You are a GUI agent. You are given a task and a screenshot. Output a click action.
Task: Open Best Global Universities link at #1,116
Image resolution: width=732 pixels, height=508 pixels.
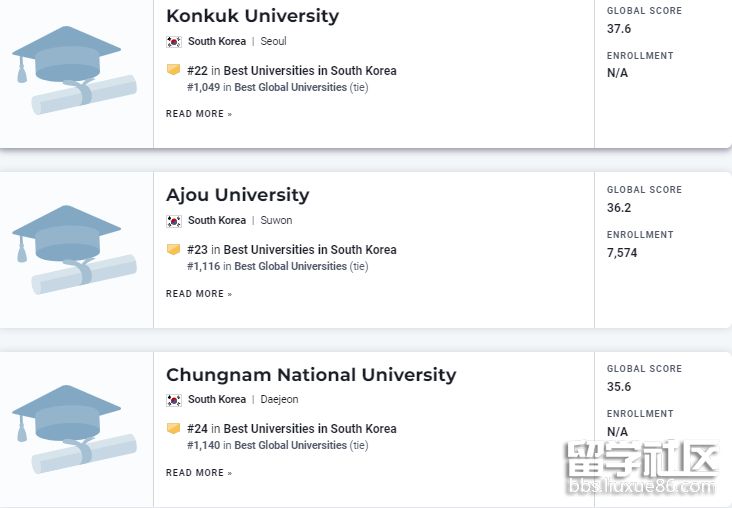click(x=290, y=267)
